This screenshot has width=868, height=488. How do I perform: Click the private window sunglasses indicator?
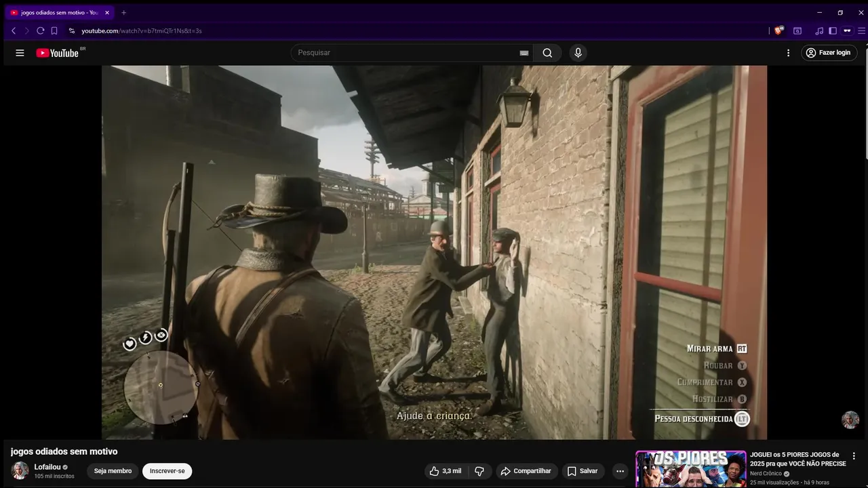tap(847, 30)
